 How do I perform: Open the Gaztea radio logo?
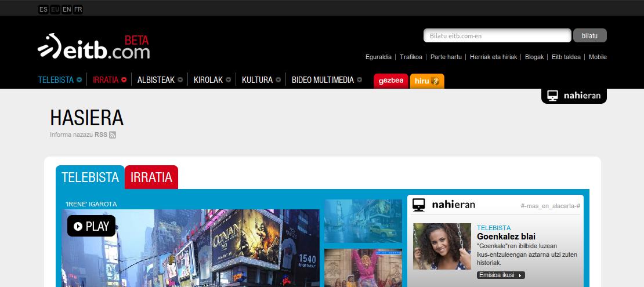[390, 81]
